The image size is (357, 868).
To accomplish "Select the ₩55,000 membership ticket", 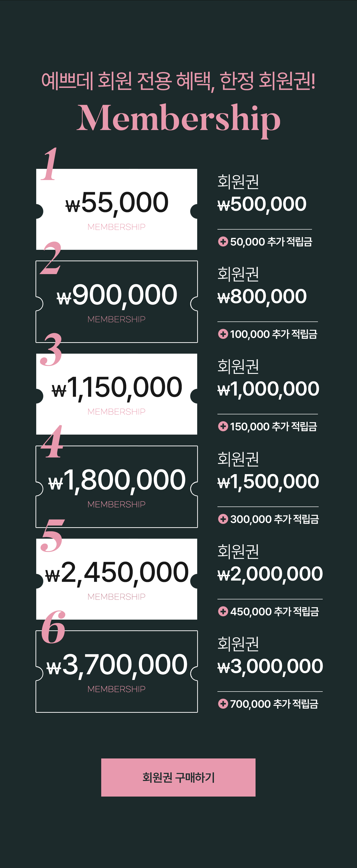I will (117, 209).
